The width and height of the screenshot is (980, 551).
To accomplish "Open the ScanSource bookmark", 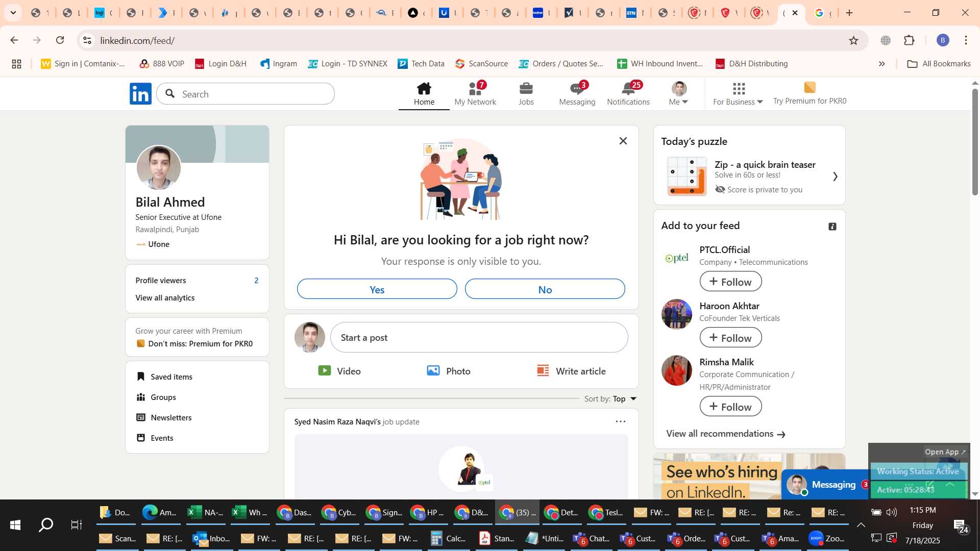I will tap(481, 64).
